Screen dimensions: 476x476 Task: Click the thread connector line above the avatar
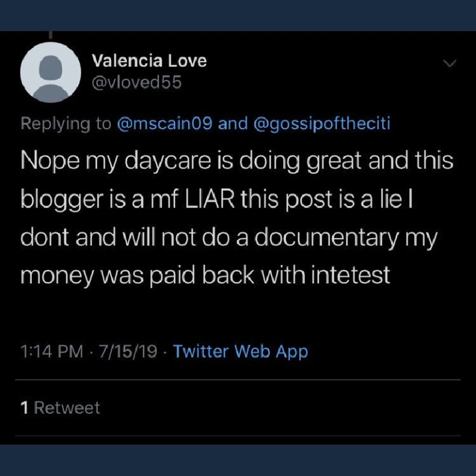tap(51, 35)
